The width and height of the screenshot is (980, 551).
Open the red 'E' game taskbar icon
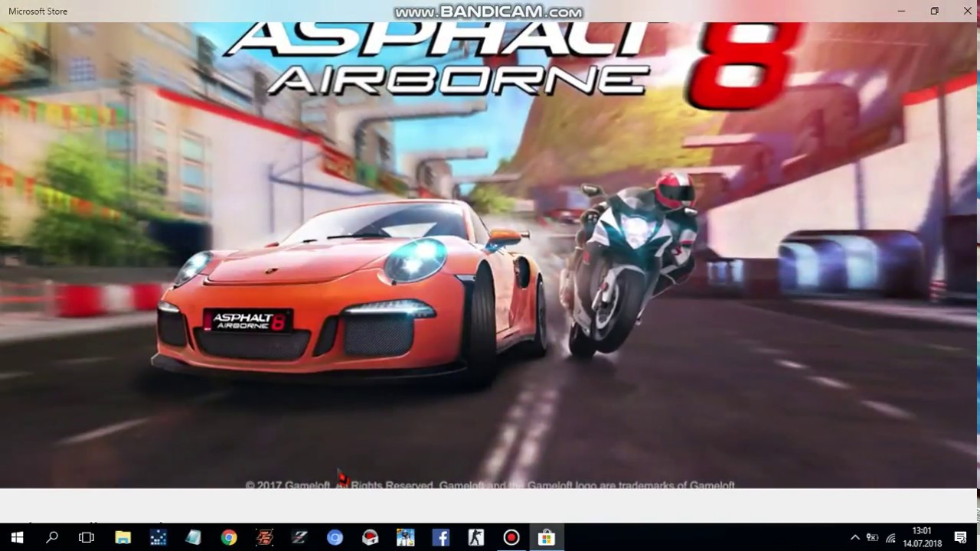(264, 538)
